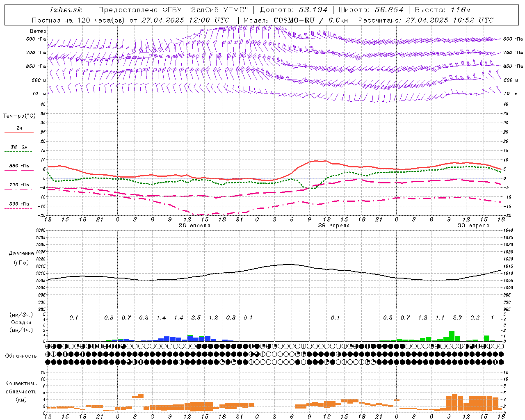
Task: Click the pink dash-dot 500 гПа temperature legend line
Action: (18, 208)
